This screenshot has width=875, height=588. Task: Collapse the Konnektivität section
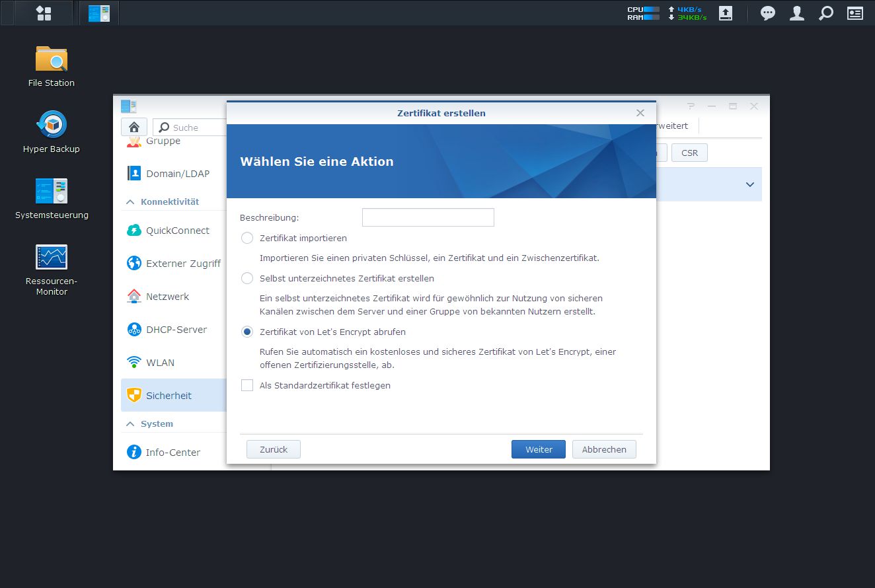[130, 202]
